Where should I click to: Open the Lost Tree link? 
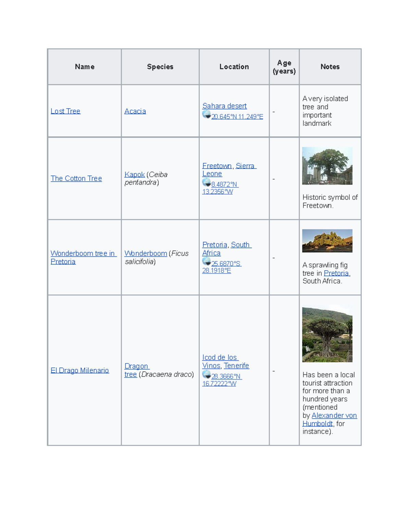tap(65, 111)
